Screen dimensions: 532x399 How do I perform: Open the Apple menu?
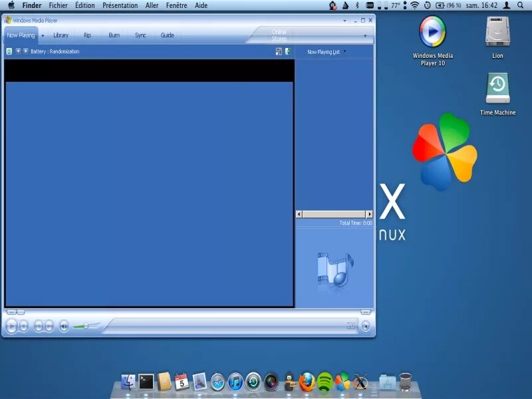(11, 5)
